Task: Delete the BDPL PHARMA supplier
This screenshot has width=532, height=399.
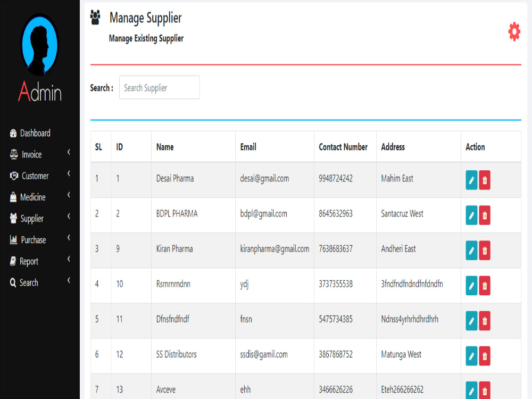Action: pyautogui.click(x=485, y=215)
